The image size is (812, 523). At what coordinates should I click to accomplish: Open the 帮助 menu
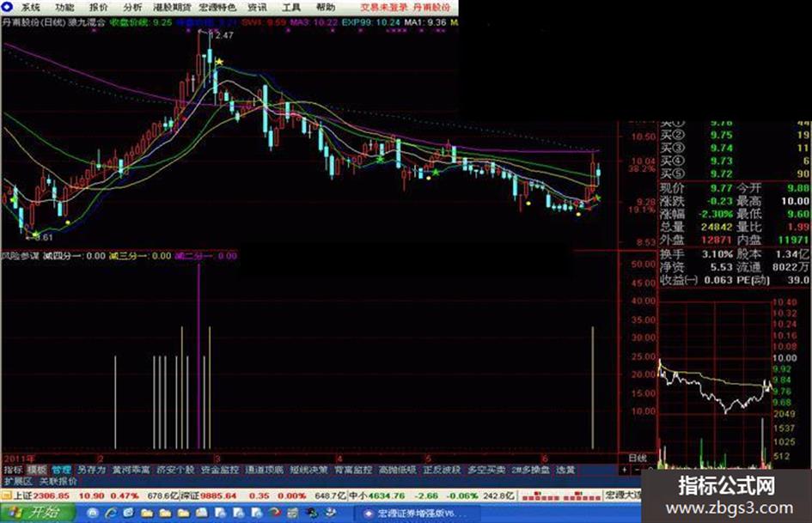[325, 7]
